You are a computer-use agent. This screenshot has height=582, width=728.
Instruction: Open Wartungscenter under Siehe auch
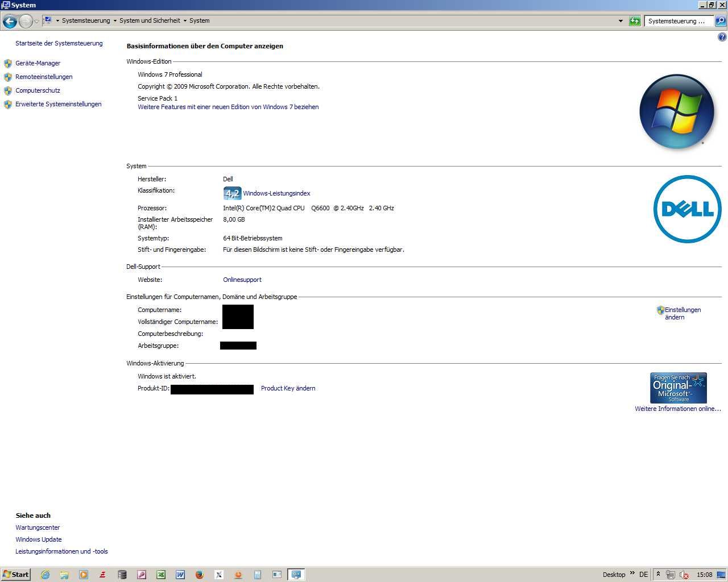38,527
